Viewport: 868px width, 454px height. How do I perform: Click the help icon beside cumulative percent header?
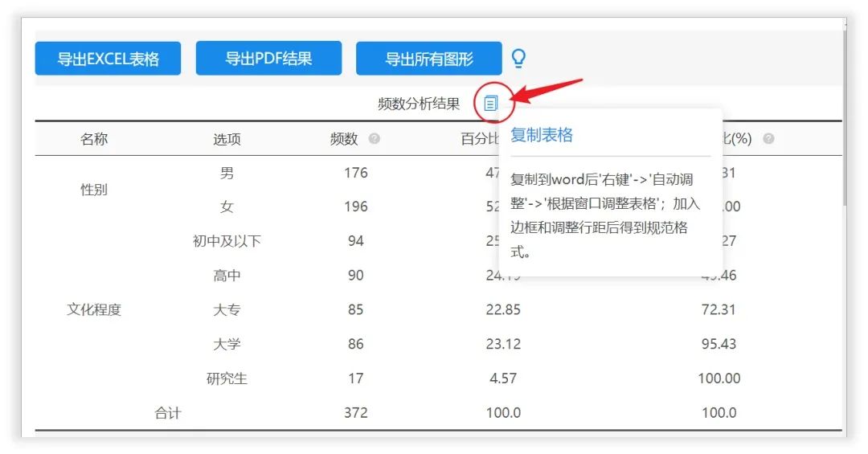tap(768, 138)
